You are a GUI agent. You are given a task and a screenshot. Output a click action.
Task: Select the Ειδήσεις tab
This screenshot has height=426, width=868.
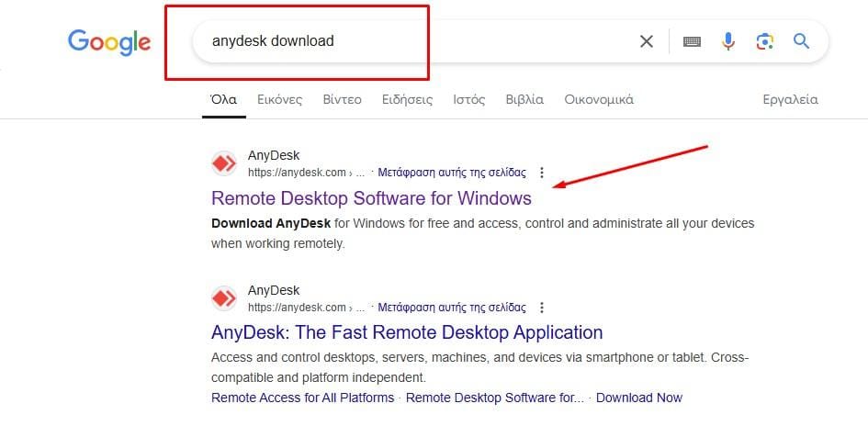pyautogui.click(x=407, y=99)
